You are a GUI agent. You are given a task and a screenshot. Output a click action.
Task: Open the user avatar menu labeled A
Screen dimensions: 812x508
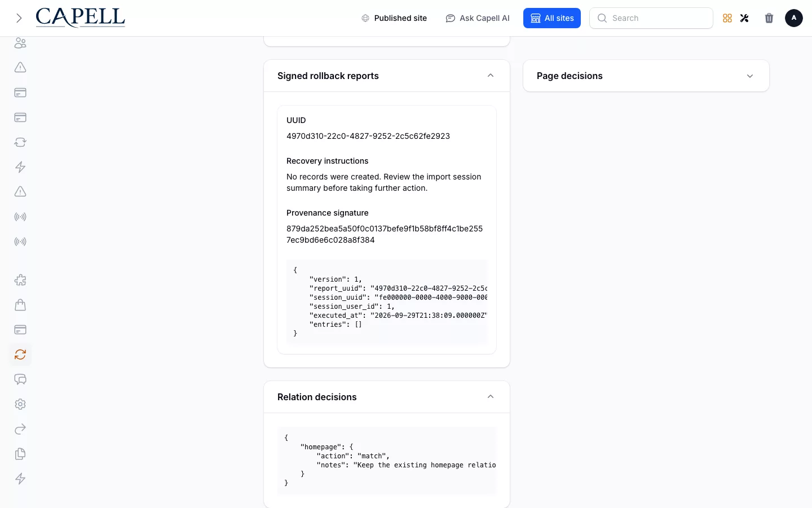point(794,18)
